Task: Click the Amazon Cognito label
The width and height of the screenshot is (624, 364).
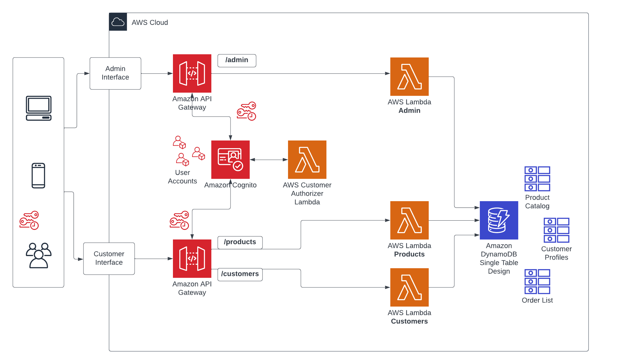Action: 230,185
